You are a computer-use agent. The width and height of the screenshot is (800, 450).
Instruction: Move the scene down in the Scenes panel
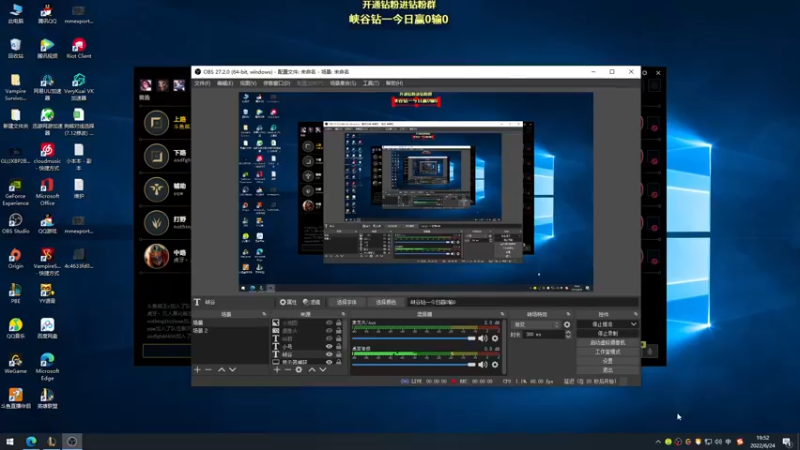pyautogui.click(x=232, y=369)
